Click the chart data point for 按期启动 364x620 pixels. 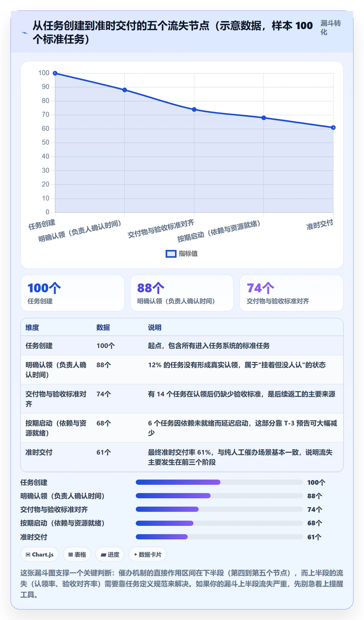point(264,118)
